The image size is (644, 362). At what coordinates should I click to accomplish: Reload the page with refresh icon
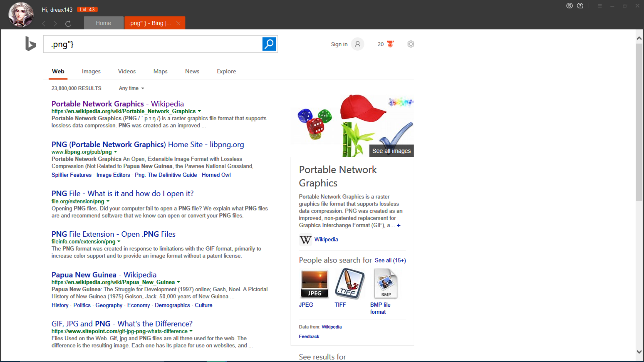pos(68,23)
